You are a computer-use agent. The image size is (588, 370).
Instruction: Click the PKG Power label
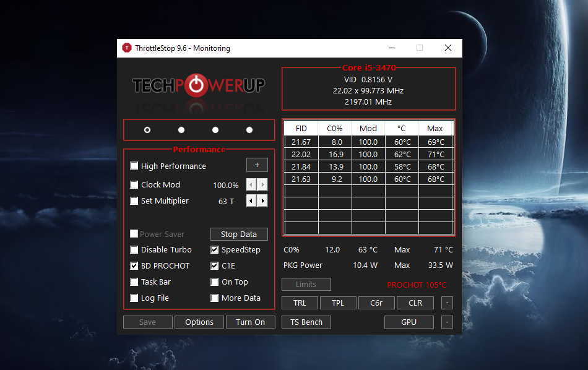(x=303, y=265)
